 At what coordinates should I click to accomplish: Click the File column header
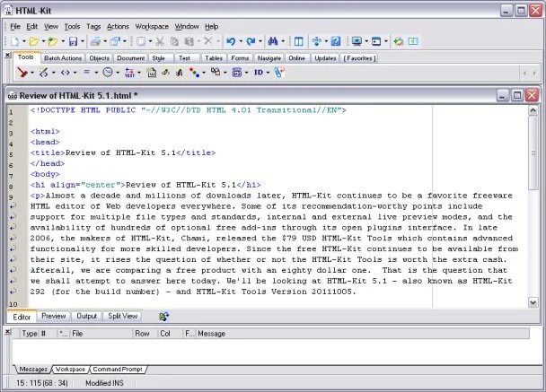[x=101, y=334]
